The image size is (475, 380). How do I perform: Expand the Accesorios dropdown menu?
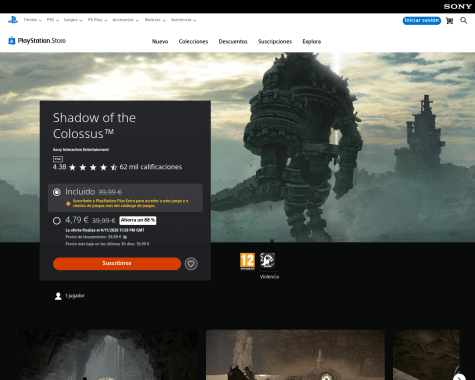point(125,20)
